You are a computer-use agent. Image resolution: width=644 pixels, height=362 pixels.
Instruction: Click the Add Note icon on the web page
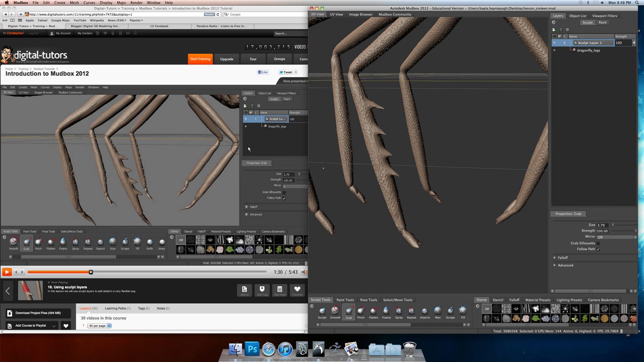click(280, 290)
